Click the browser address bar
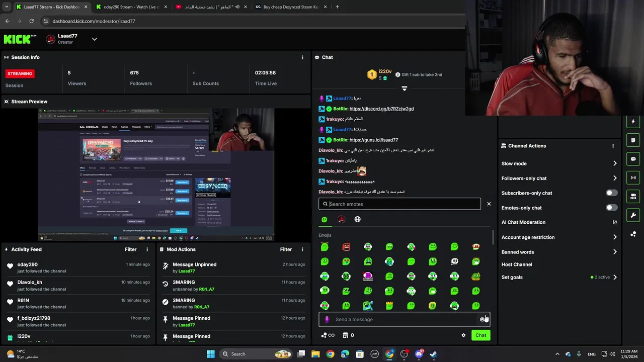This screenshot has width=644, height=362. click(x=252, y=21)
